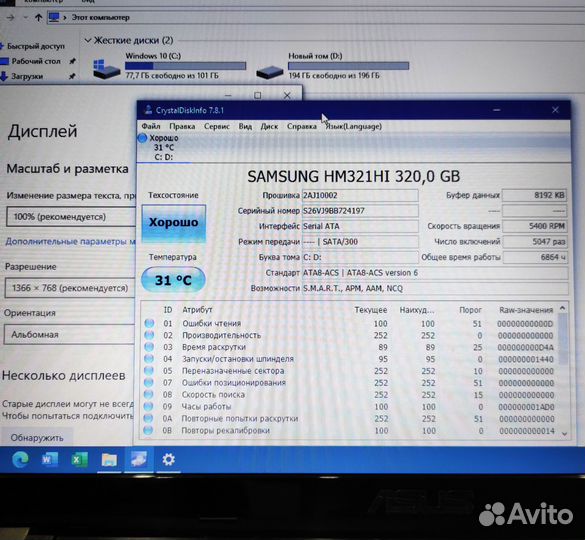Click the Атрибут column header

(x=197, y=310)
